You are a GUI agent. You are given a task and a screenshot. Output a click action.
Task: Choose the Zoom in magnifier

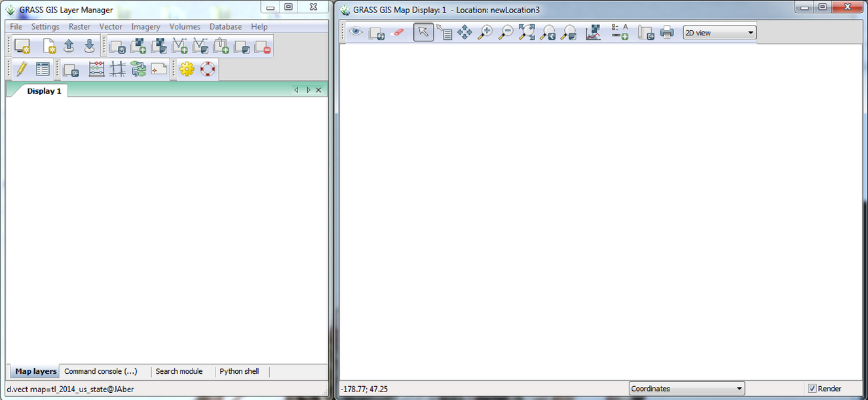click(x=485, y=32)
